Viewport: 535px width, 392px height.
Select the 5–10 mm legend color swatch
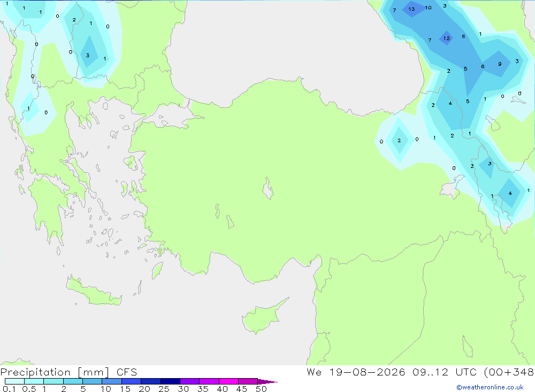coord(93,381)
